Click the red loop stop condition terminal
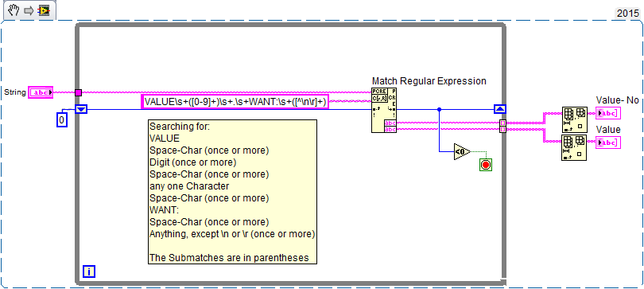Viewport: 644px width, 289px height. [486, 165]
